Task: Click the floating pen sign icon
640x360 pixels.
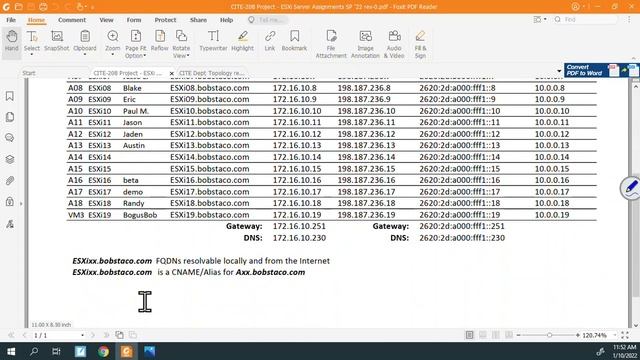Action: pyautogui.click(x=630, y=188)
